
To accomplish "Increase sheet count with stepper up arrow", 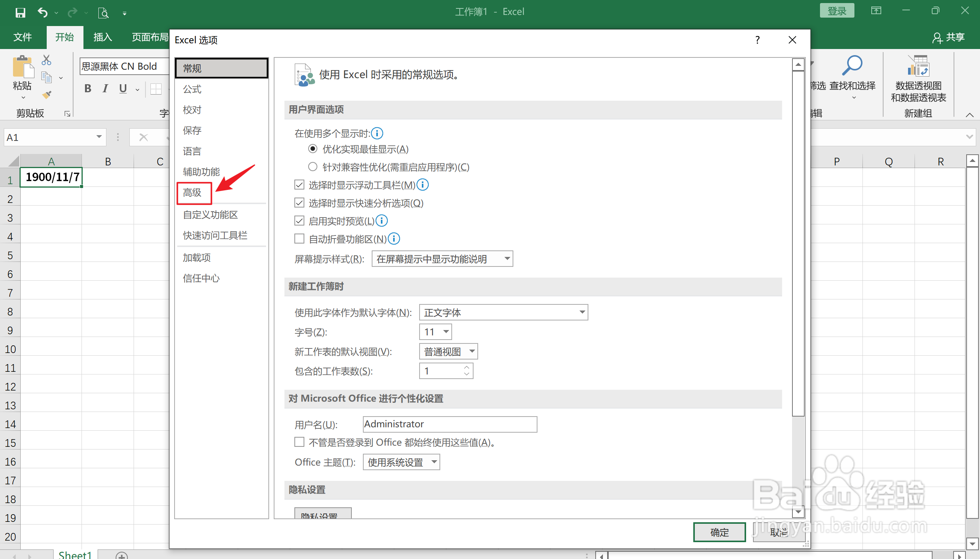I will [466, 367].
